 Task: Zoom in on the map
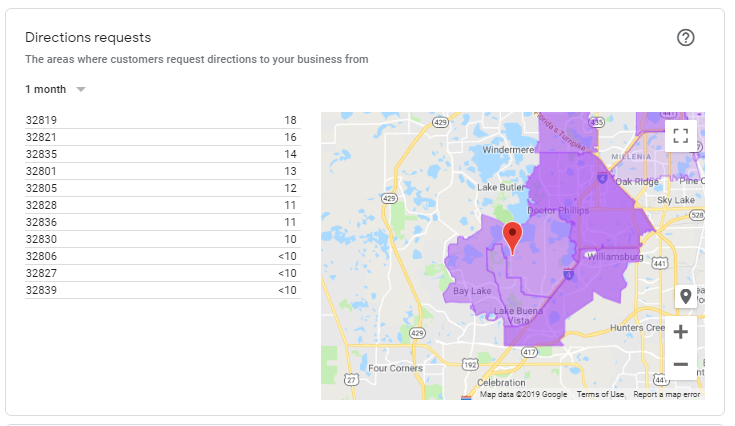point(681,332)
